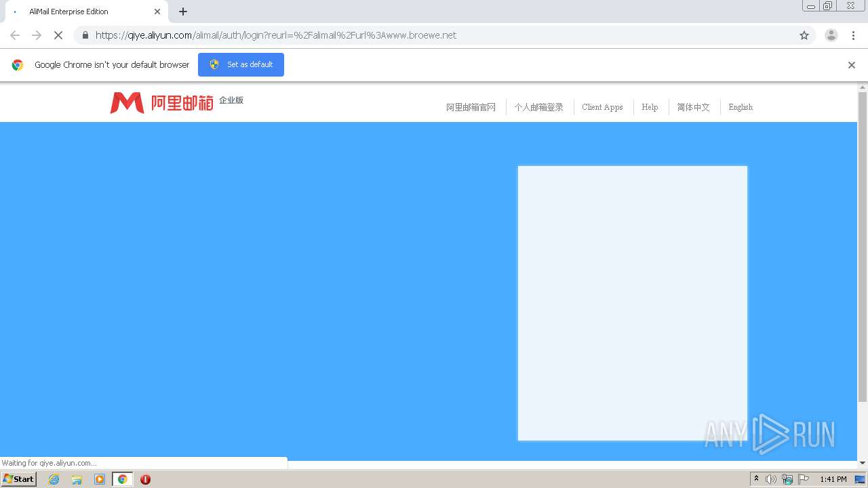868x488 pixels.
Task: Click the 1:41 PM taskbar clock
Action: tap(833, 479)
